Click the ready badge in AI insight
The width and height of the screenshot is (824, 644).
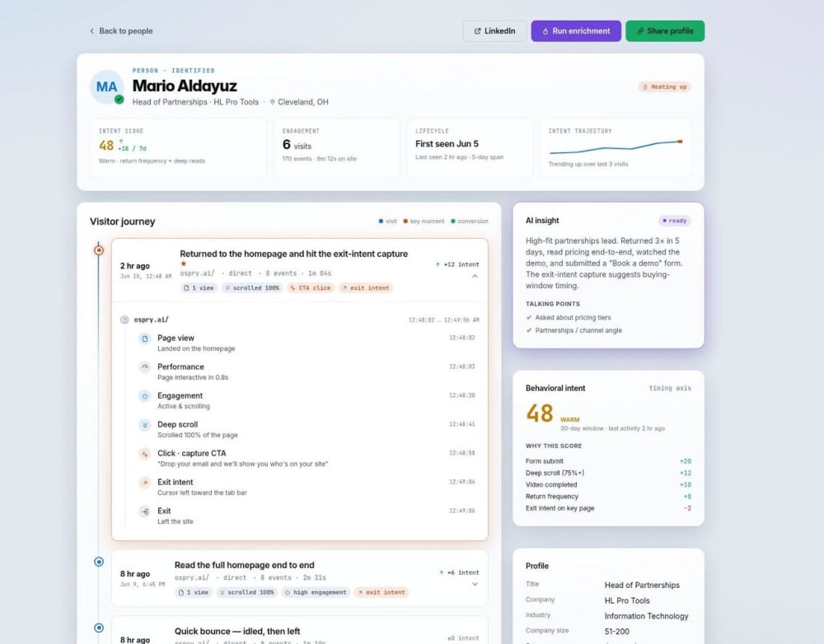click(675, 221)
